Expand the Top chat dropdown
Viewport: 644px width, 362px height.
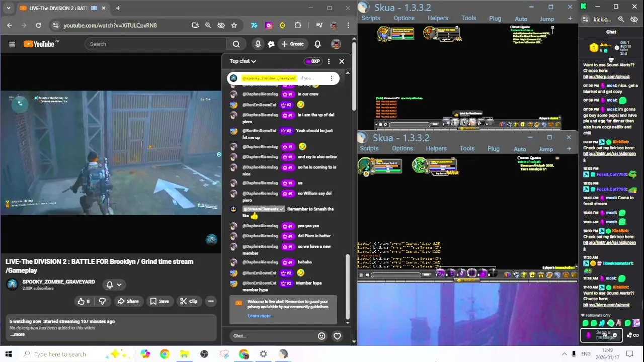pyautogui.click(x=243, y=61)
